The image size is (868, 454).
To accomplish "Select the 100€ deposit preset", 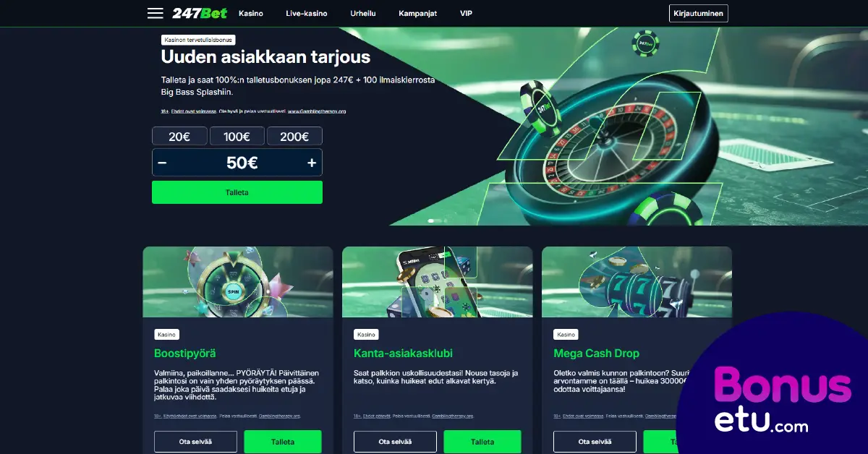I will coord(237,137).
